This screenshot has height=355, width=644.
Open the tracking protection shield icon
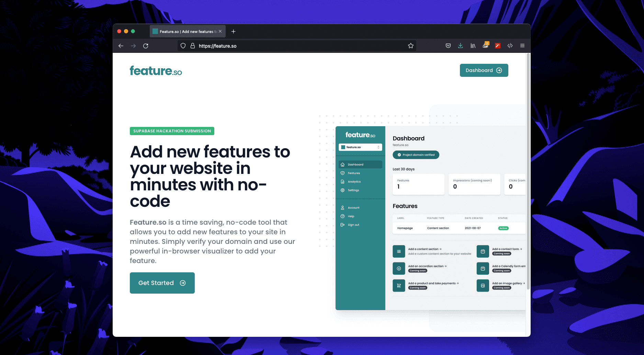point(183,46)
